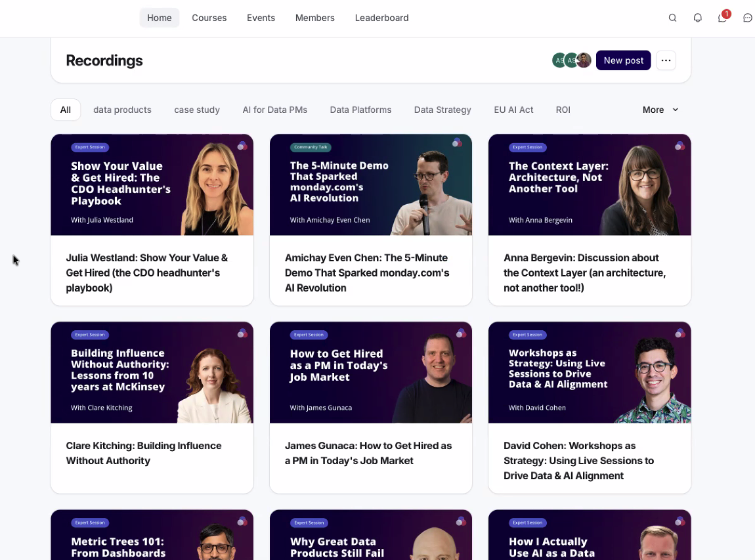Open the chat icon with red badge
This screenshot has width=755, height=560.
click(723, 18)
